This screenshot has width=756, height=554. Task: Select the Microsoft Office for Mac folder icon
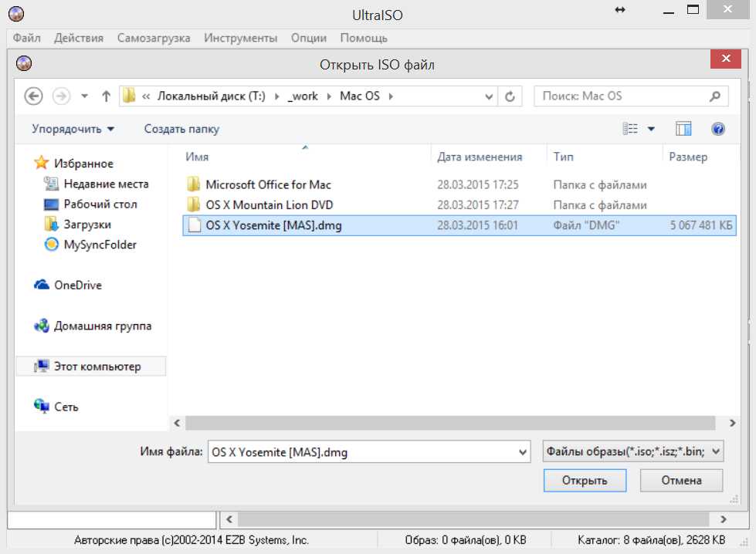pyautogui.click(x=193, y=184)
